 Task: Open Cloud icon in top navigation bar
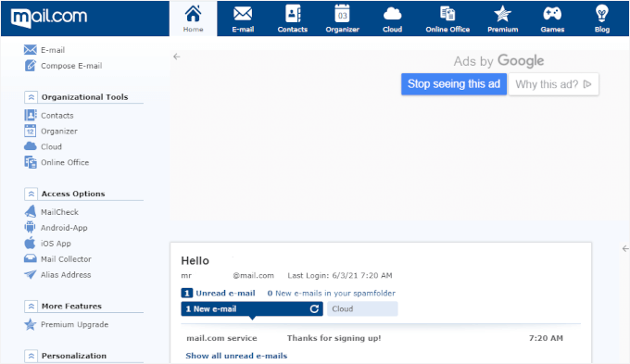coord(392,14)
